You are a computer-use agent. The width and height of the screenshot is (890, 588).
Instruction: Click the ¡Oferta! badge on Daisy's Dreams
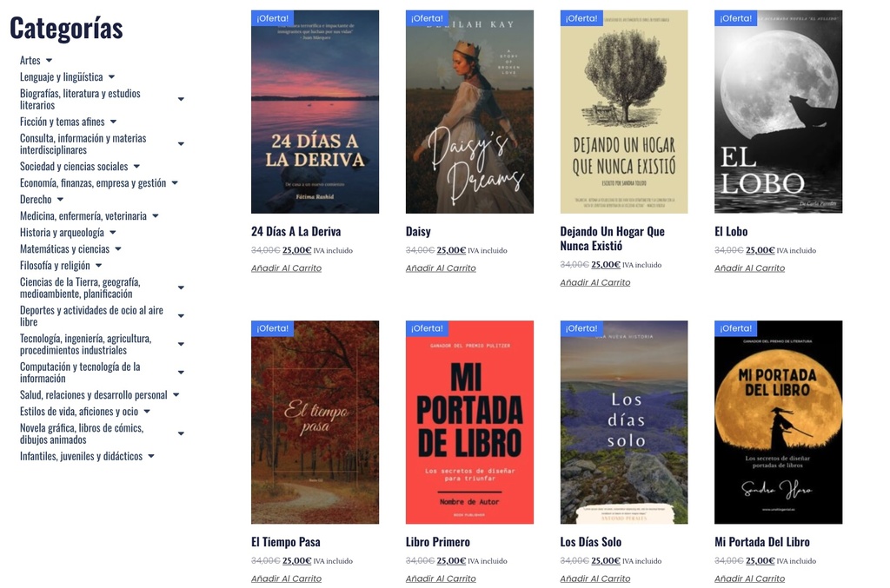(427, 18)
